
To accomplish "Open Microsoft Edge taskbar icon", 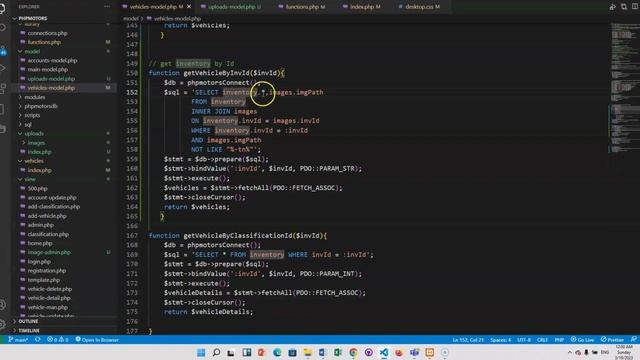I will tap(277, 352).
